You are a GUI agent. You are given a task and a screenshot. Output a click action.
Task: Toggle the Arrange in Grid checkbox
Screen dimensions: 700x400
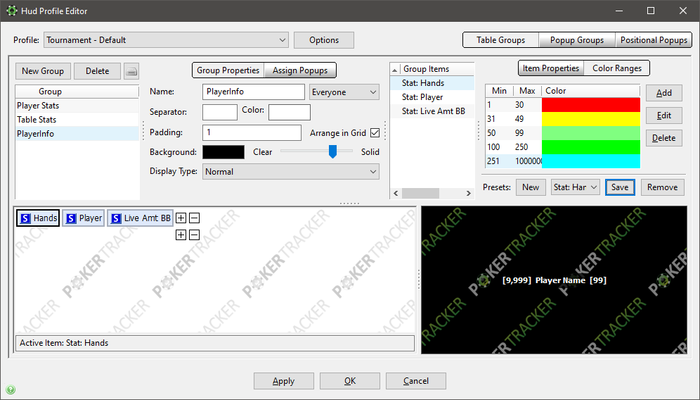(x=375, y=133)
